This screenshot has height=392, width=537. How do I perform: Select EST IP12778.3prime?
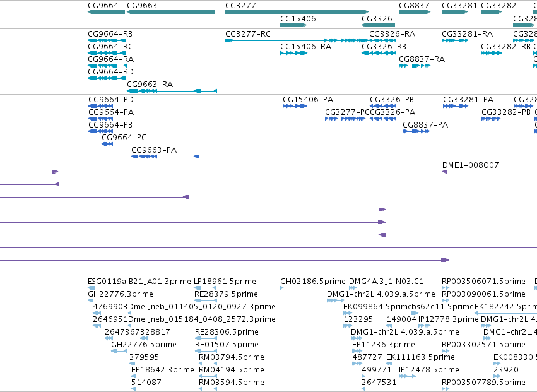click(448, 319)
